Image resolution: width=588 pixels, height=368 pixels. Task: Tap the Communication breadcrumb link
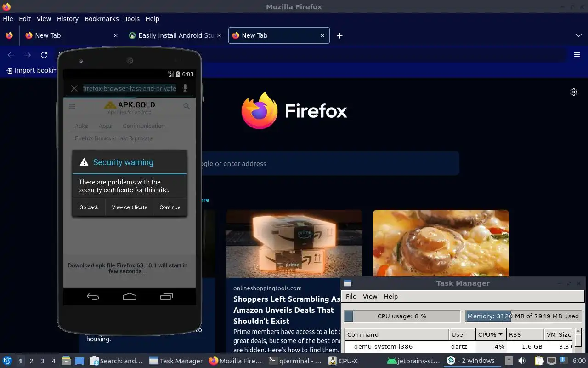144,126
